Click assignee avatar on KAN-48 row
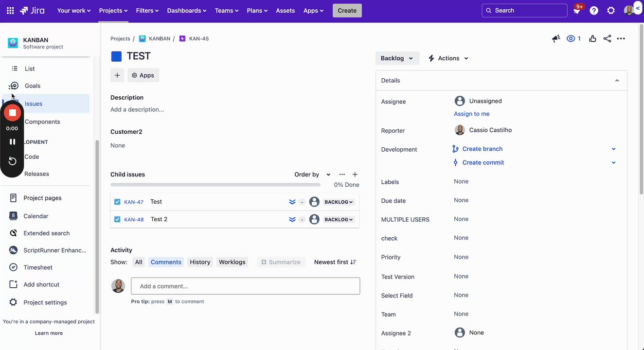Screen dimensions: 644x350 (314, 219)
